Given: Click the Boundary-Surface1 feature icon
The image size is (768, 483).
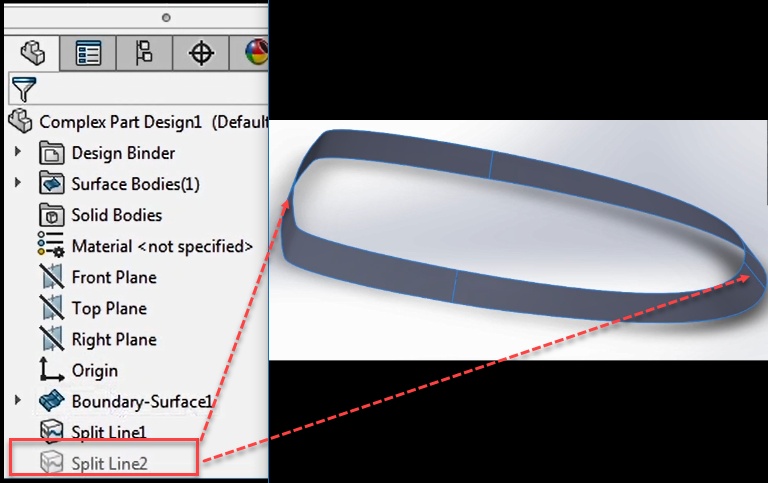Looking at the screenshot, I should coord(51,401).
